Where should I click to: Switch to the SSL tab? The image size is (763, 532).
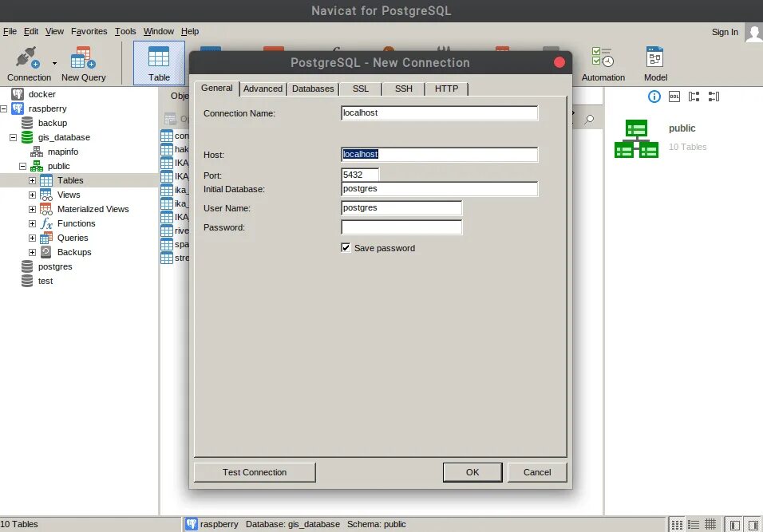point(361,89)
